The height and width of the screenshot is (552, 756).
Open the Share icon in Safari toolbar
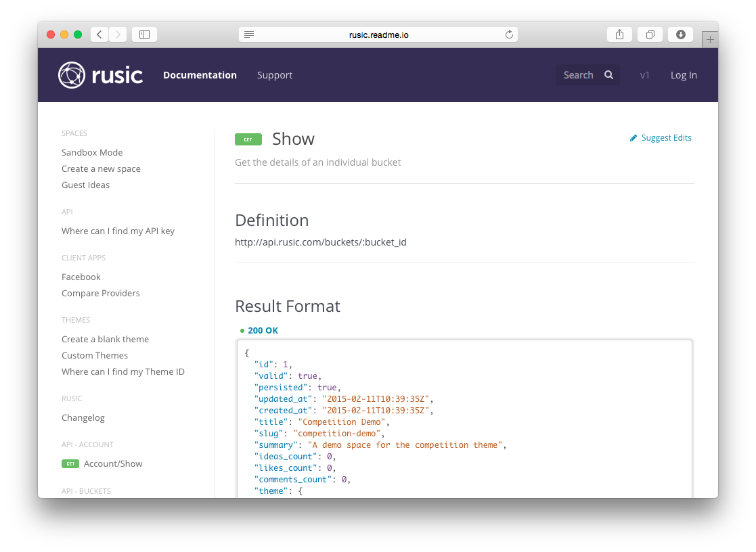click(619, 34)
